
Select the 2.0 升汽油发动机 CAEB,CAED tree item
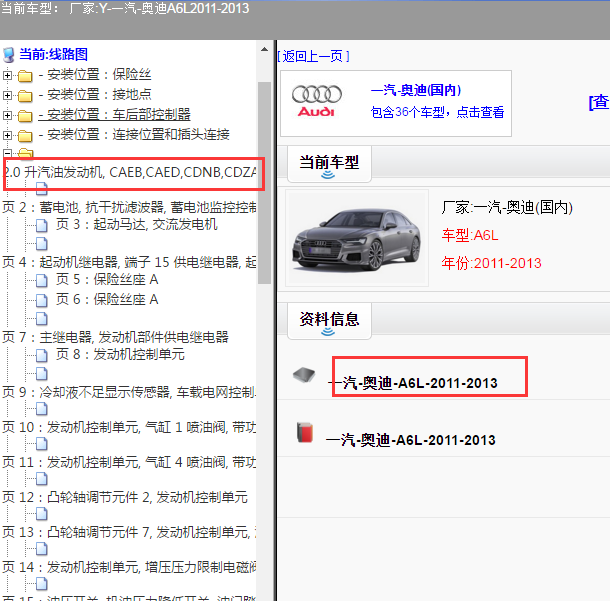[130, 172]
